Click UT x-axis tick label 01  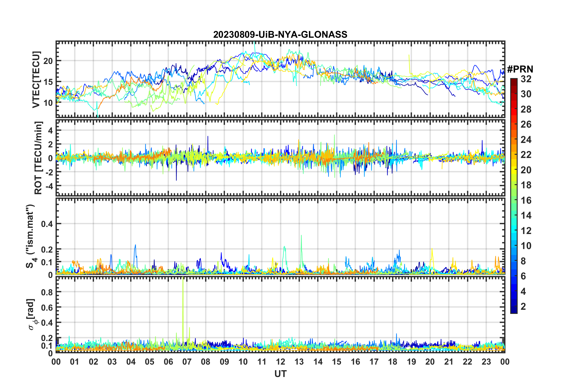pos(75,362)
